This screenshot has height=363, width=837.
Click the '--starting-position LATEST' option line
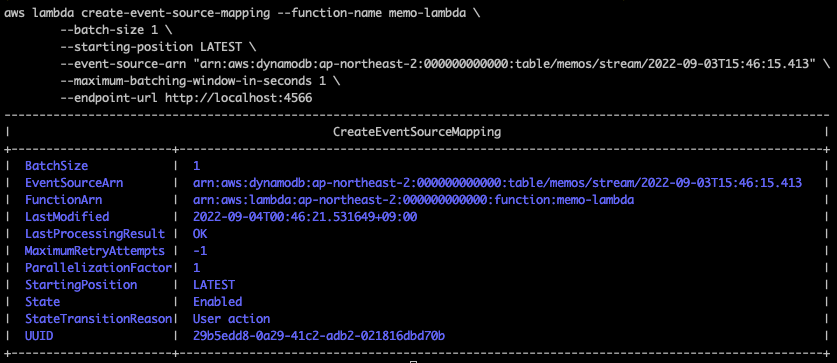coord(151,47)
